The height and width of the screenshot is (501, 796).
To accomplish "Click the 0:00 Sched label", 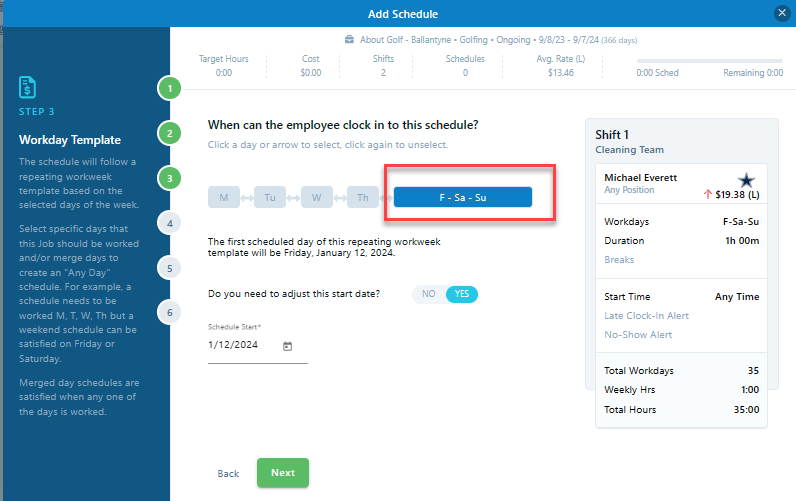I will click(x=657, y=73).
